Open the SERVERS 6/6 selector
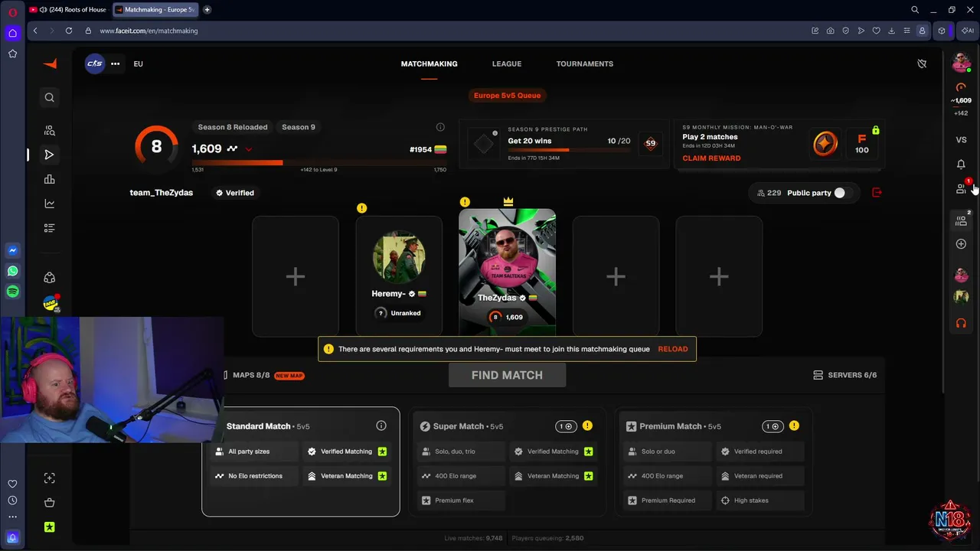Screen dimensions: 980x551 (844, 375)
